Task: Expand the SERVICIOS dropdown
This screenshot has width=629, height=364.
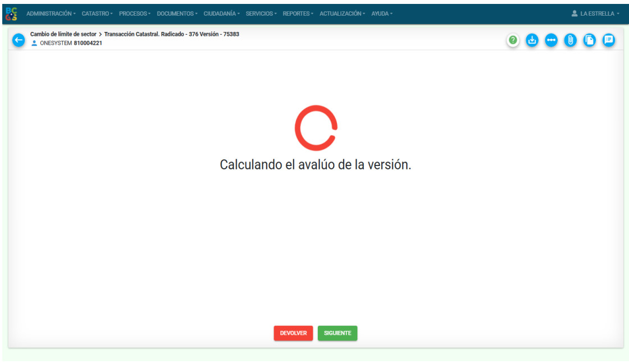Action: 261,13
